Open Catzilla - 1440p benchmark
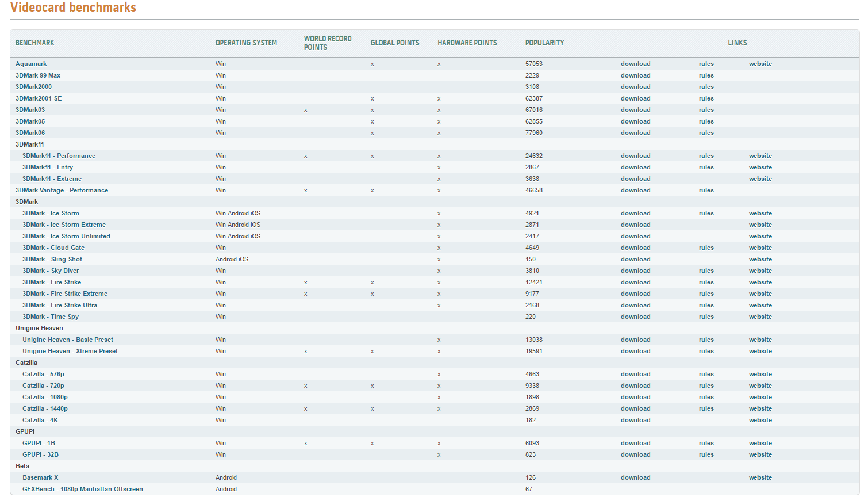Viewport: 868px width, 501px height. 45,408
